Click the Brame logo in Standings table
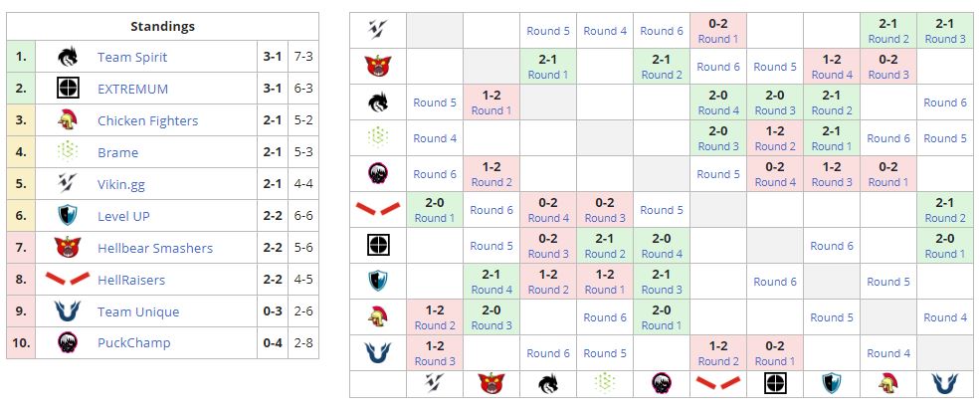 pyautogui.click(x=68, y=152)
